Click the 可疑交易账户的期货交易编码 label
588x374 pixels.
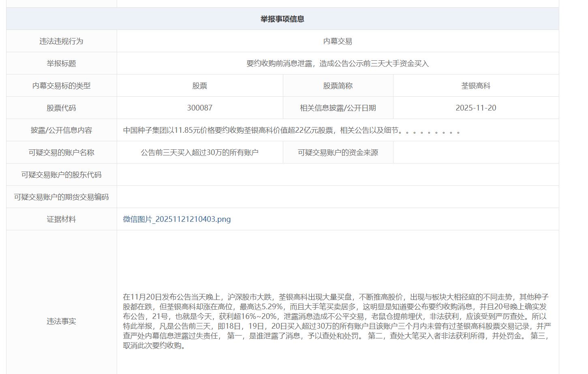(62, 197)
